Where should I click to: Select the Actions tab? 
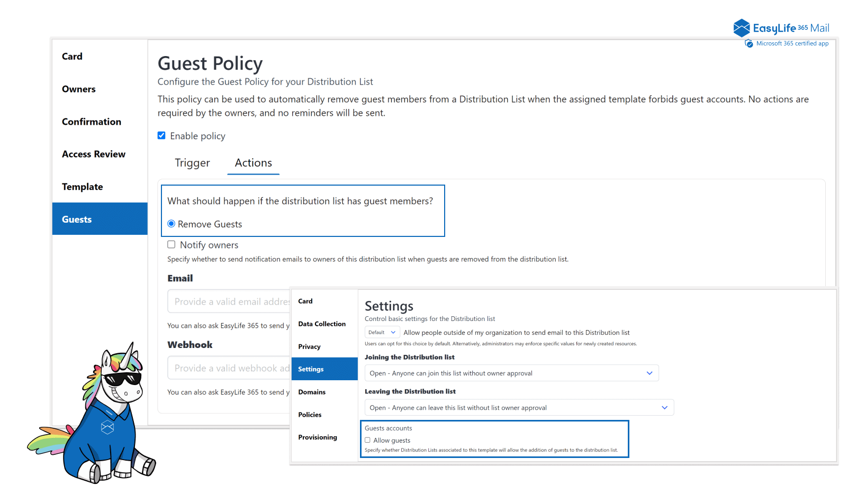point(253,163)
